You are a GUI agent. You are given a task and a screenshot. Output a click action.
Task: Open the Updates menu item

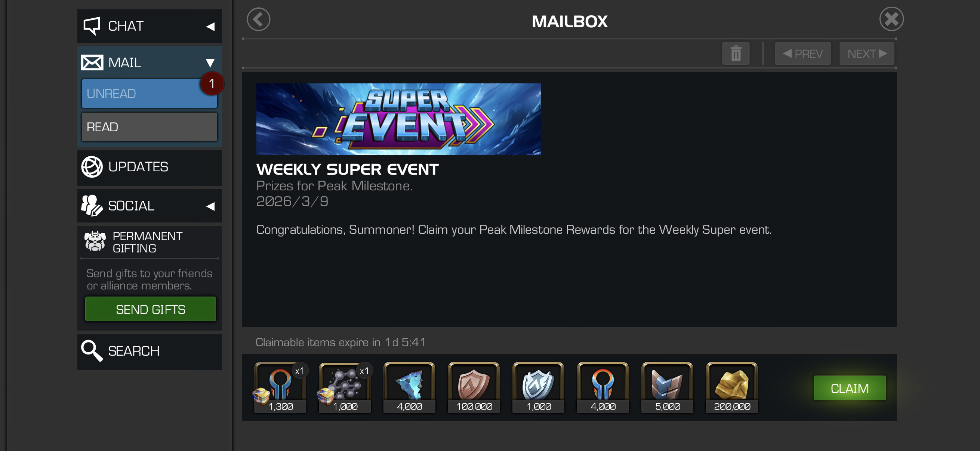(x=150, y=168)
